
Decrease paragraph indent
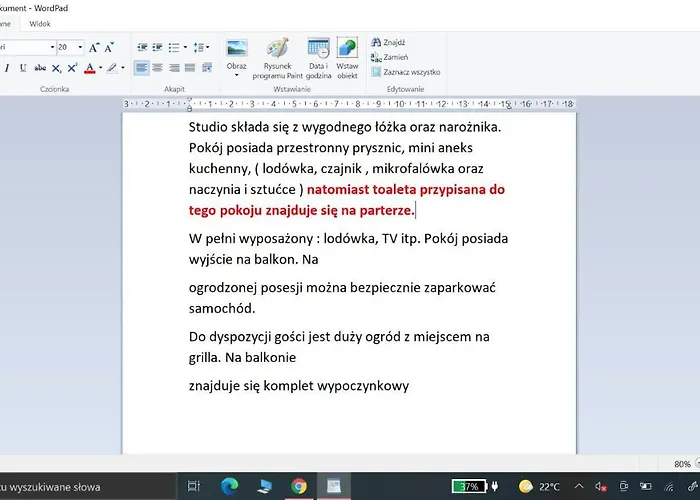tap(142, 47)
